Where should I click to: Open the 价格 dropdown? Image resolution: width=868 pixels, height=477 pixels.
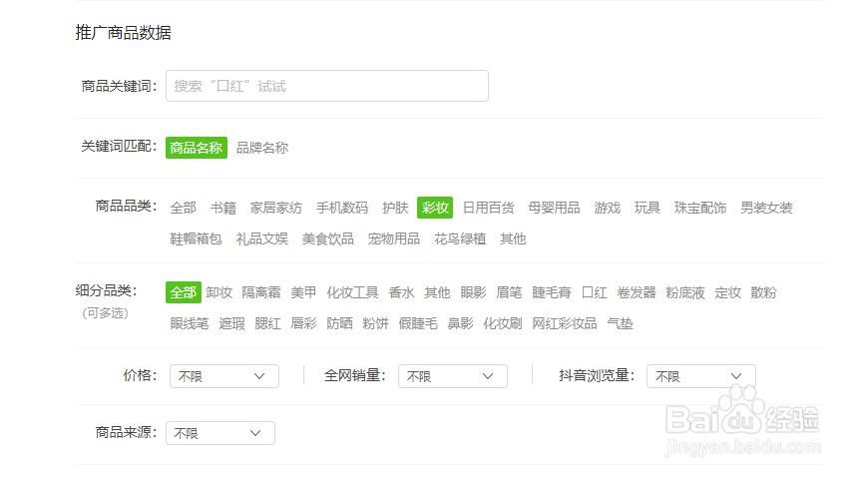pyautogui.click(x=224, y=376)
